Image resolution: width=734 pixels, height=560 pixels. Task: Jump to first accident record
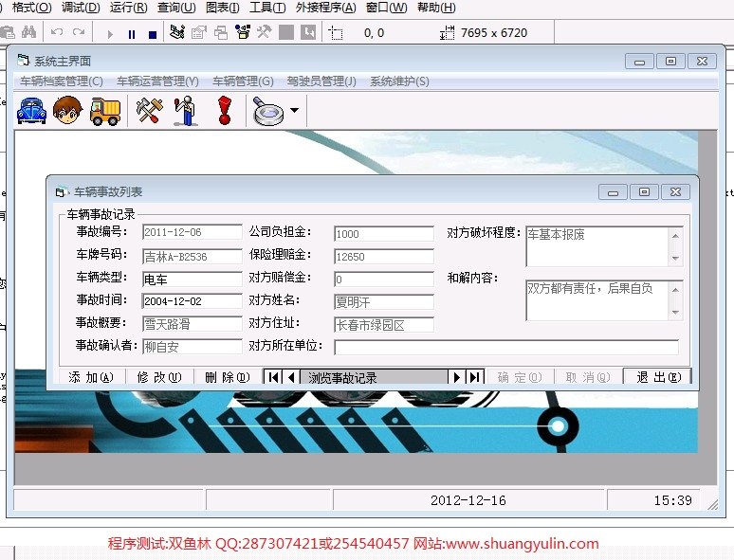[x=274, y=377]
